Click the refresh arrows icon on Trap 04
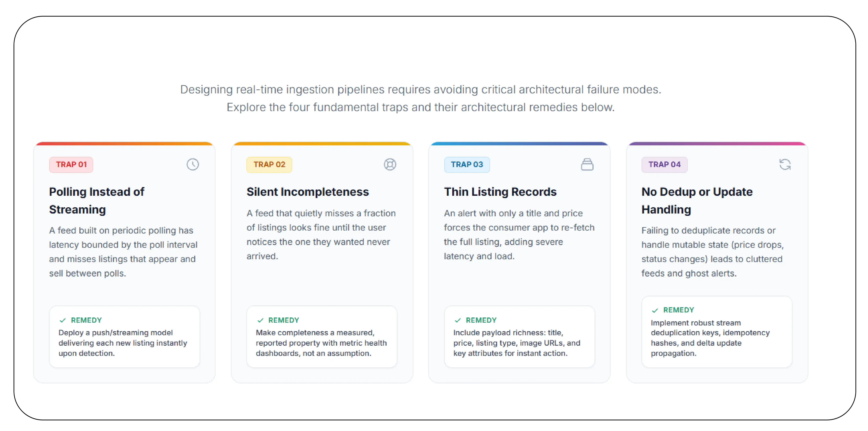The height and width of the screenshot is (431, 868). coord(785,164)
